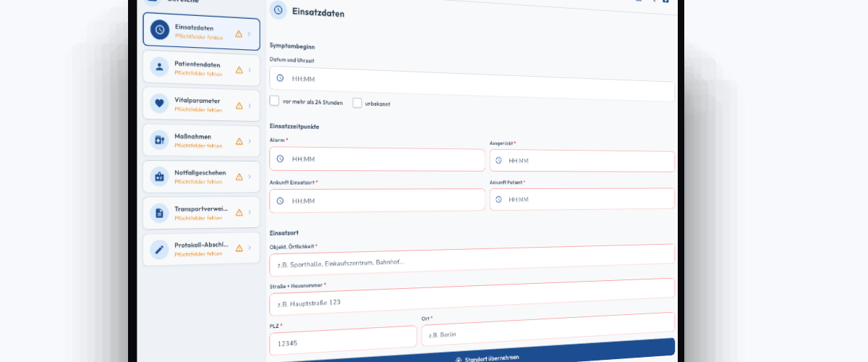Image resolution: width=868 pixels, height=362 pixels.
Task: Click the warning triangle on Protokoll-Abschl... card
Action: [x=239, y=248]
